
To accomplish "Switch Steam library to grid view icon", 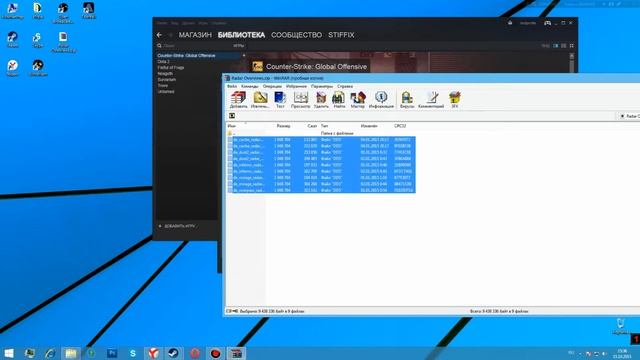I will point(571,46).
